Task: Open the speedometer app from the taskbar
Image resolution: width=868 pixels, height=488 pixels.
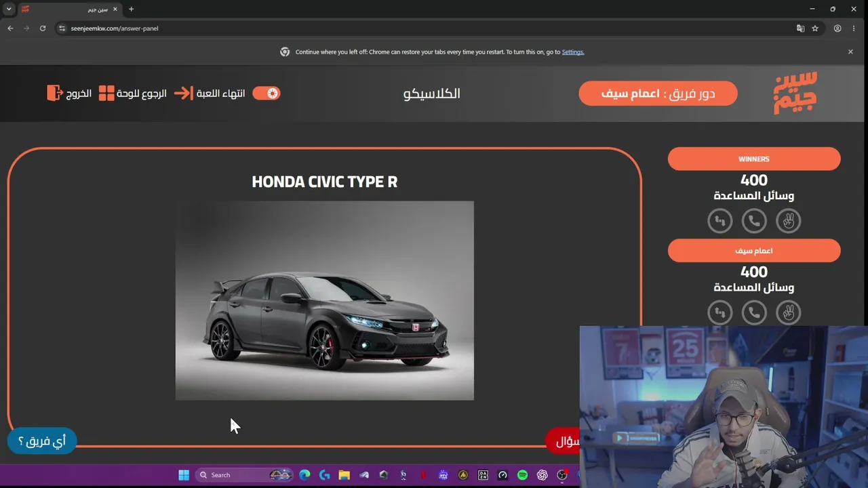Action: [x=502, y=475]
